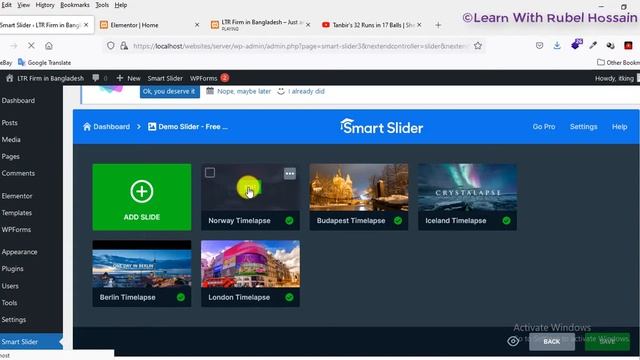The width and height of the screenshot is (640, 360).
Task: Open the Pocket save icon
Action: click(x=539, y=46)
